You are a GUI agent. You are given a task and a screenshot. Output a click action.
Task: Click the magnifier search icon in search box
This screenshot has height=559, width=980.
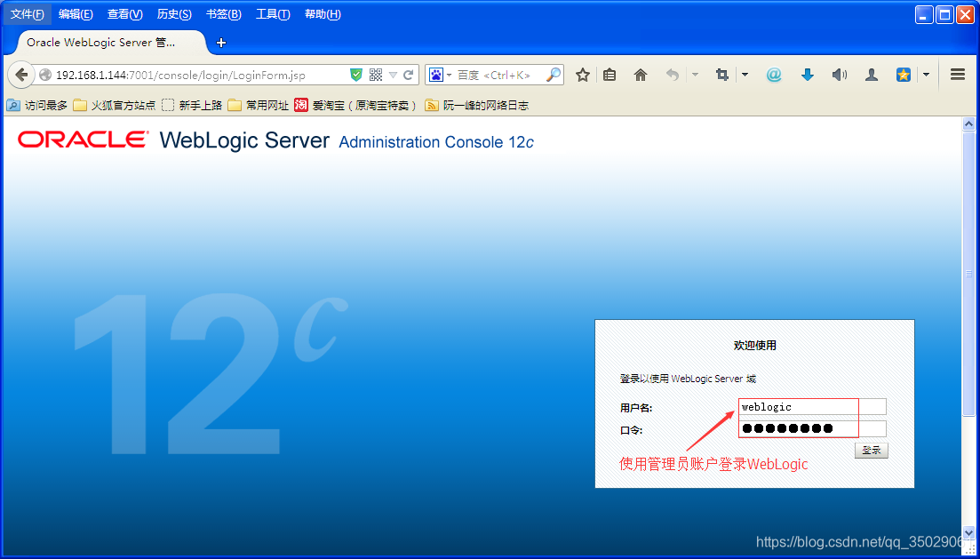tap(554, 75)
